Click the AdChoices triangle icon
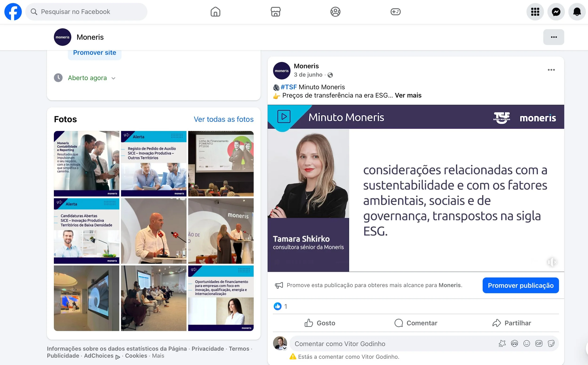The height and width of the screenshot is (365, 588). pyautogui.click(x=117, y=357)
